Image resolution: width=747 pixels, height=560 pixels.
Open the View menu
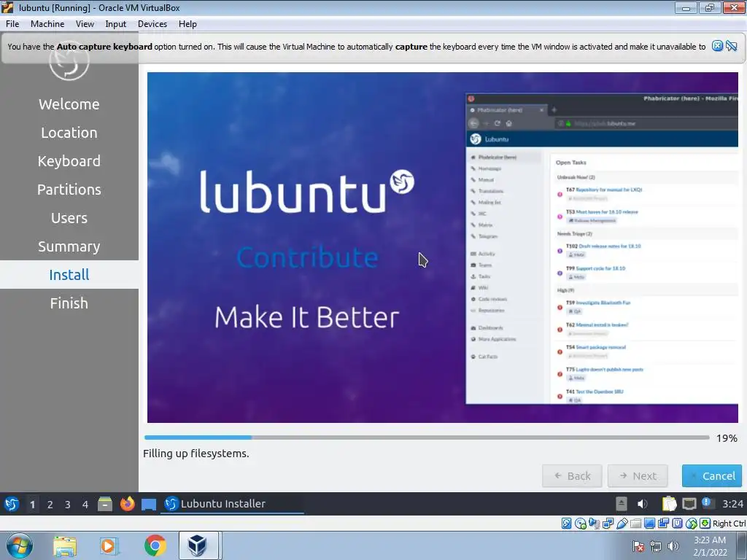[85, 24]
